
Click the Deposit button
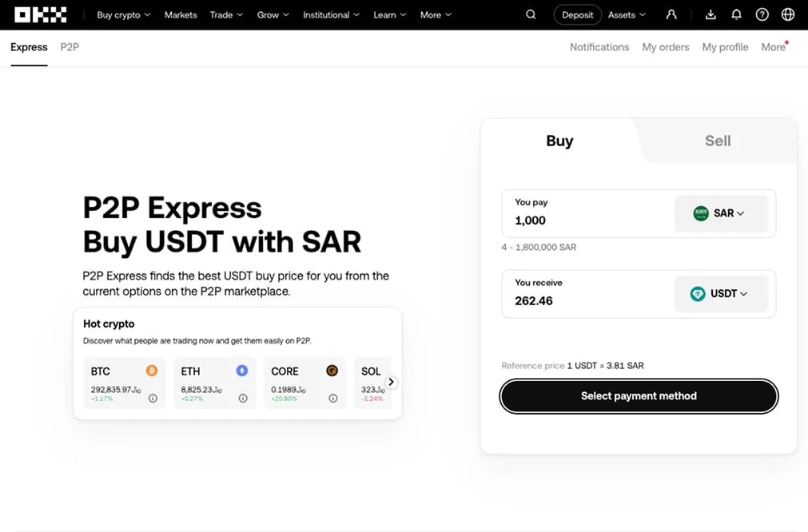pos(578,14)
